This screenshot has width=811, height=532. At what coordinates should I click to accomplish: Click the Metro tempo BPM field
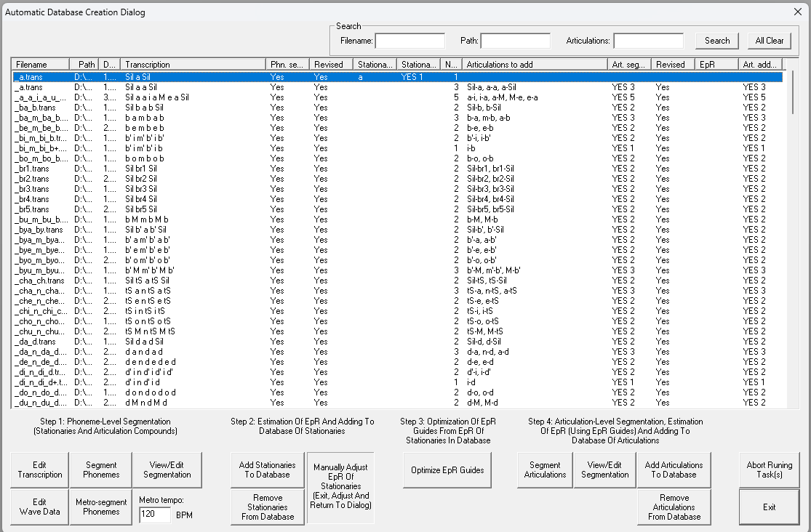coord(154,515)
